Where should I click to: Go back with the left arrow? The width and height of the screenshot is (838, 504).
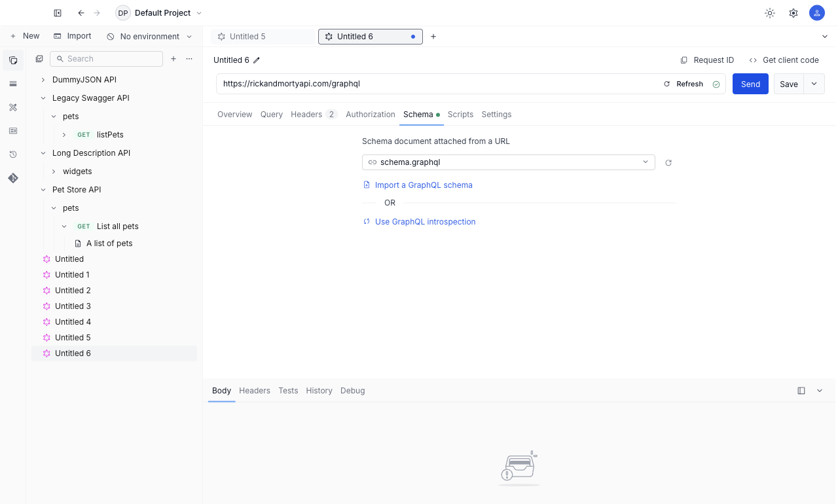point(81,13)
